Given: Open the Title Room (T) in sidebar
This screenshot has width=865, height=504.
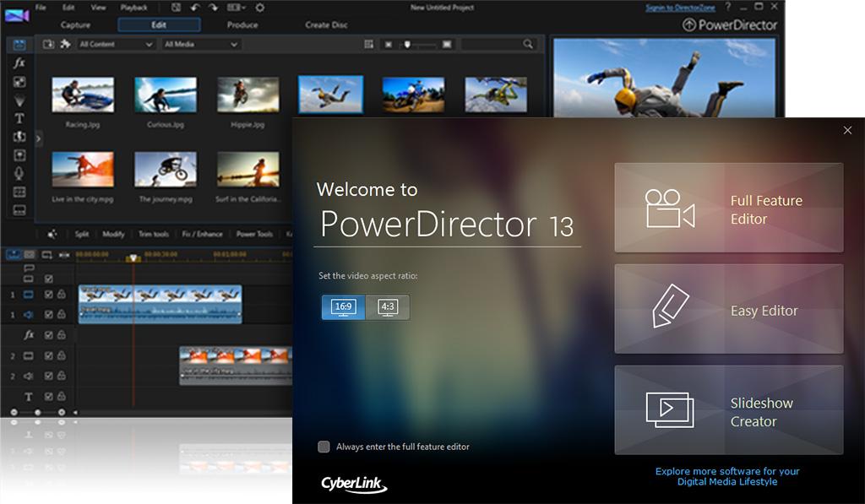Looking at the screenshot, I should point(19,118).
